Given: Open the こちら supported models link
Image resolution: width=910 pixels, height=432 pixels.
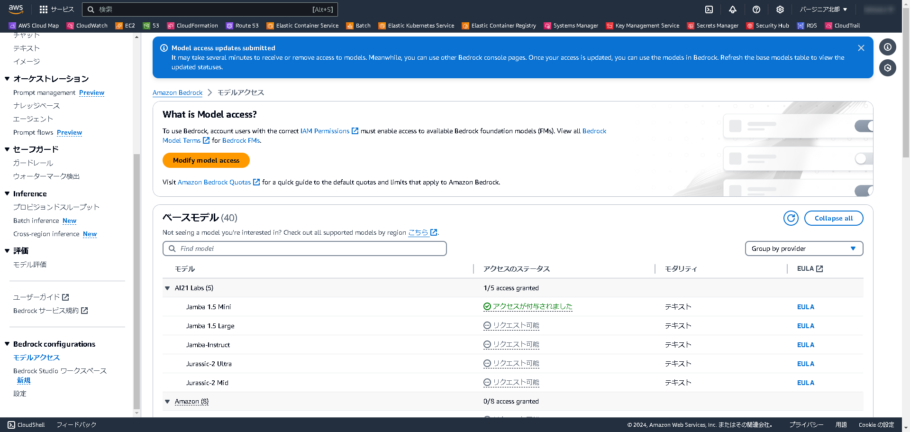Looking at the screenshot, I should click(x=422, y=233).
